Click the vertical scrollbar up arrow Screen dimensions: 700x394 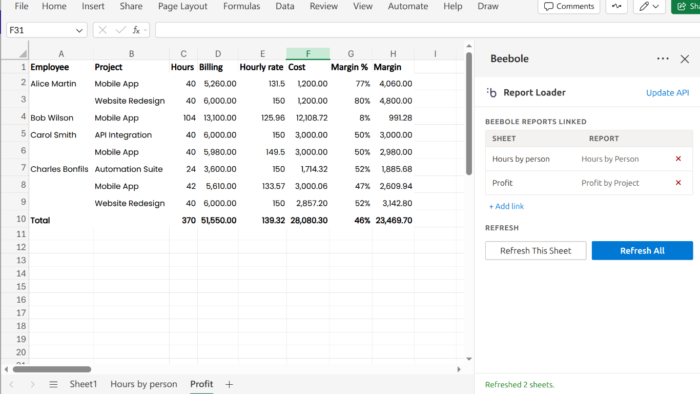pos(469,46)
